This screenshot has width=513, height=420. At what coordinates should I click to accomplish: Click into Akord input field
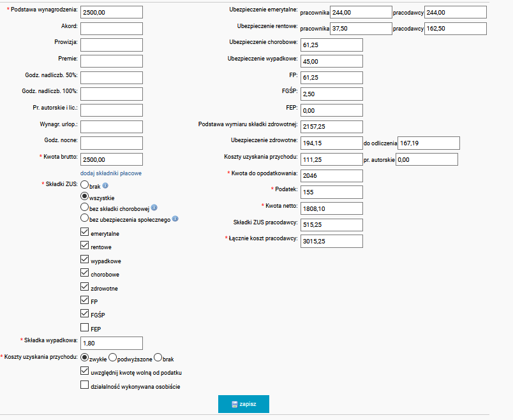tap(112, 29)
